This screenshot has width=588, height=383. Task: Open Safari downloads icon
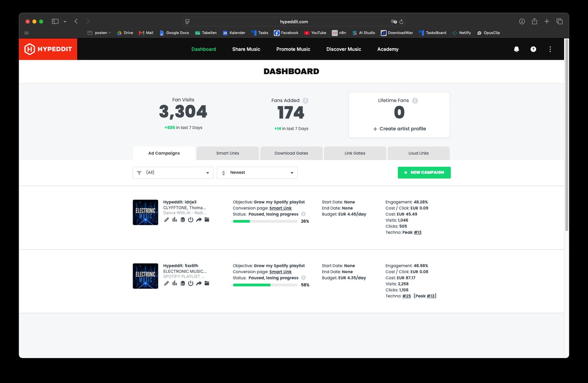(x=522, y=21)
